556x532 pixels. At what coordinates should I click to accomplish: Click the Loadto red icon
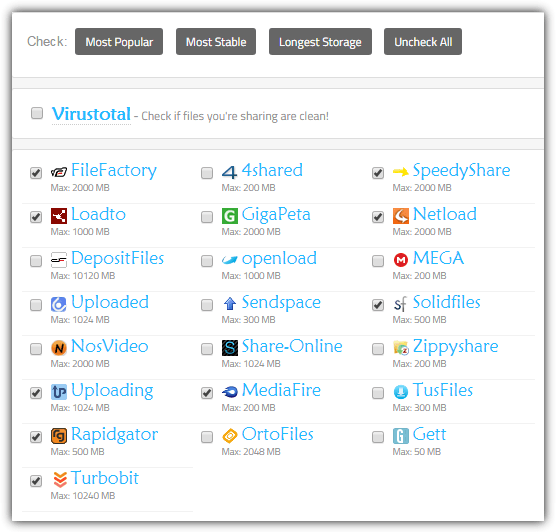click(x=59, y=216)
